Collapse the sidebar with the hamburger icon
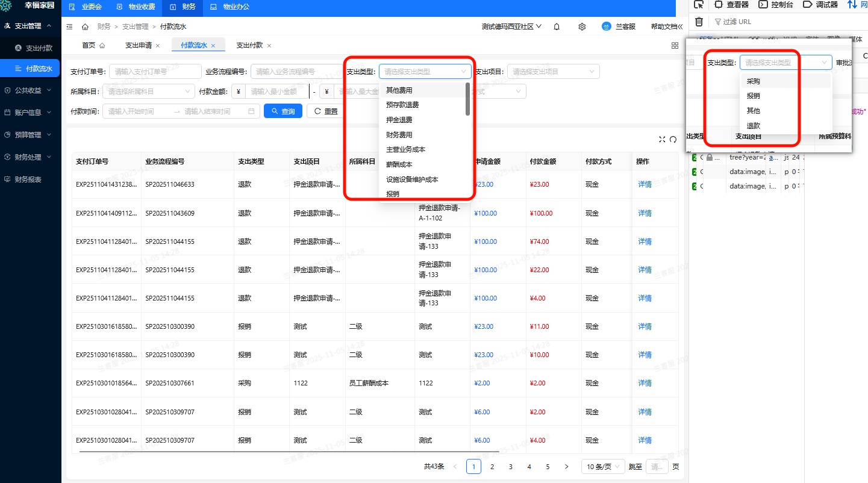868x483 pixels. click(x=69, y=26)
